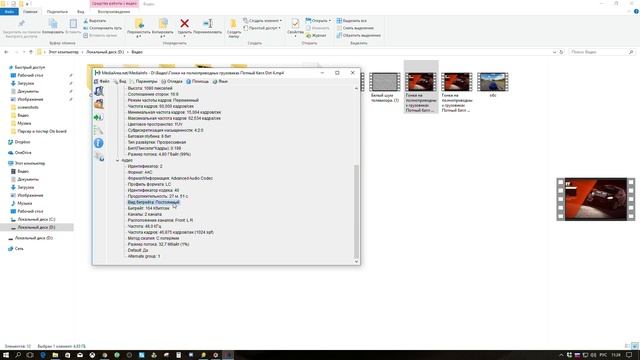Click MediaInfo preferences sidebar icon below export

(x=99, y=130)
